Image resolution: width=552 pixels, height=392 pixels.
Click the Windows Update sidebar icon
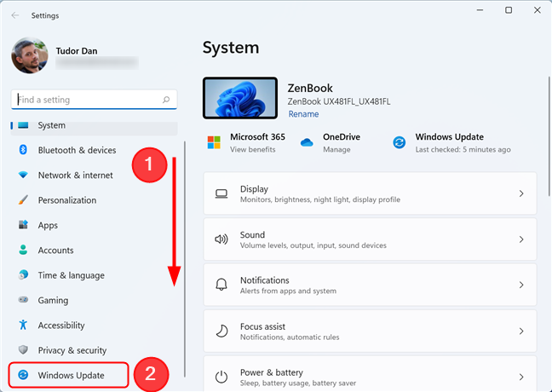(23, 375)
